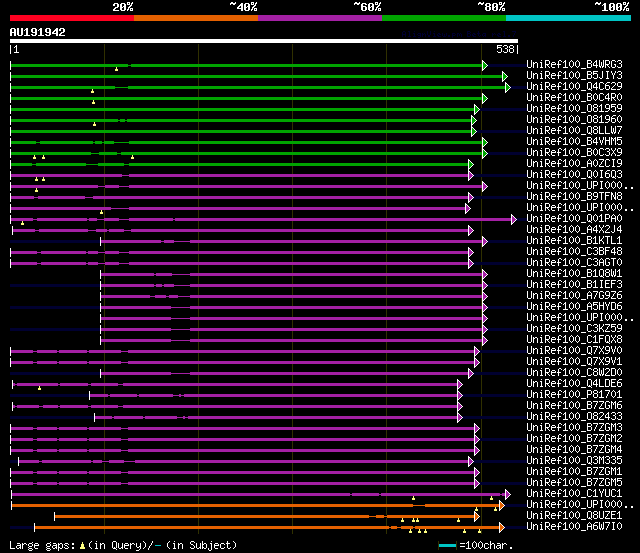
Task: Click the arrowhead of the Q3M335 alignment
Action: (471, 462)
